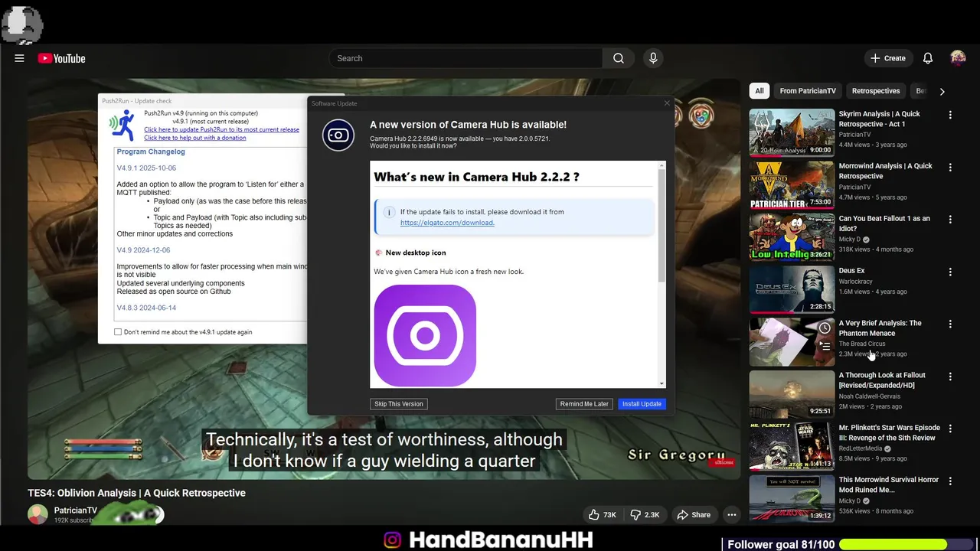Open the account avatar menu
The image size is (980, 551).
958,58
